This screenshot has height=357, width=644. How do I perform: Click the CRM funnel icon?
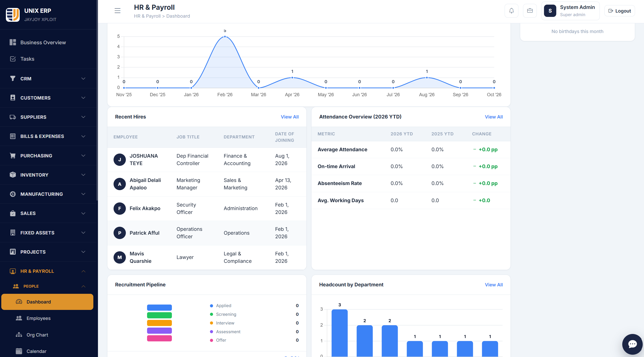coord(13,79)
